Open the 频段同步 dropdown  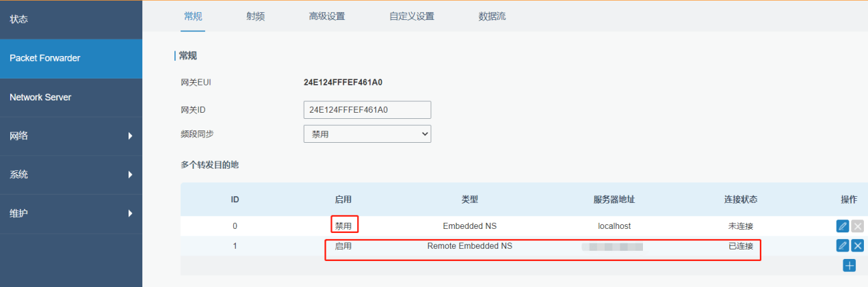coord(367,134)
